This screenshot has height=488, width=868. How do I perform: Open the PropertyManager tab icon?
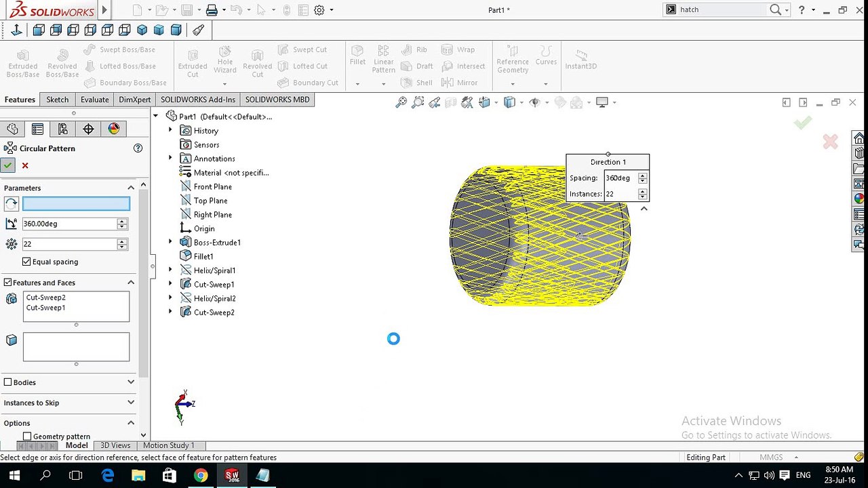click(37, 129)
